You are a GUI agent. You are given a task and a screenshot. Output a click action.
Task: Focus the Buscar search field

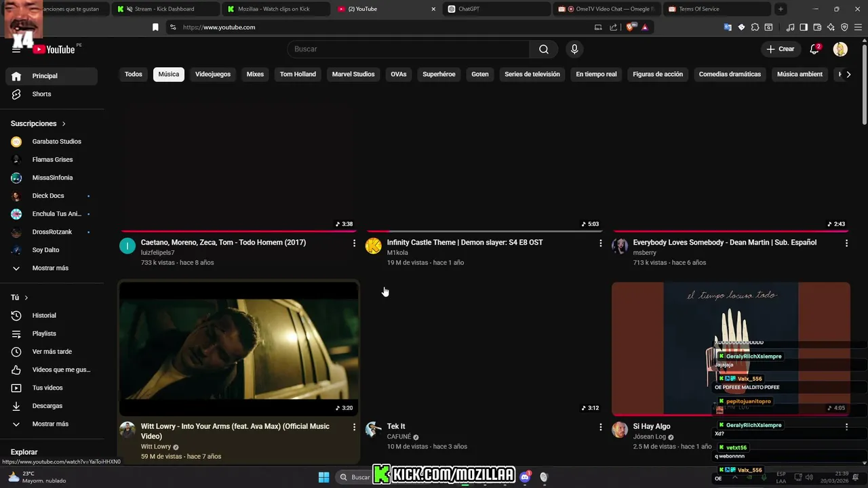point(408,49)
